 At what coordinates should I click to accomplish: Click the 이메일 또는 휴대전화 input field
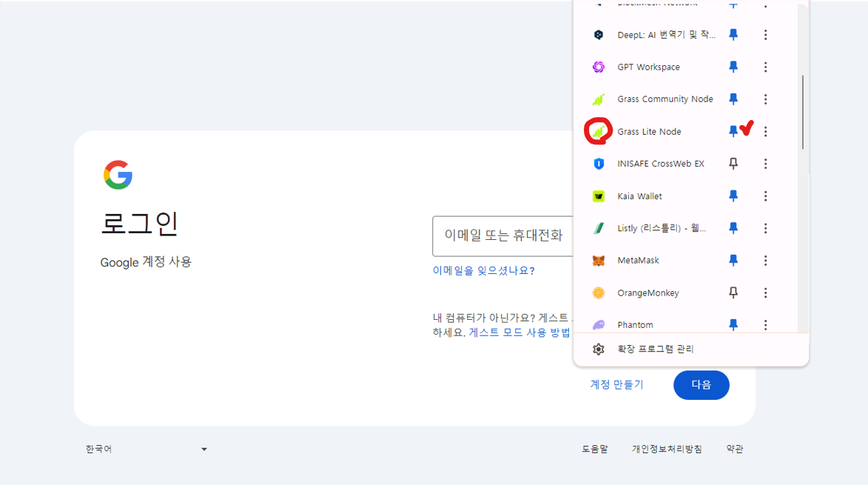(502, 236)
